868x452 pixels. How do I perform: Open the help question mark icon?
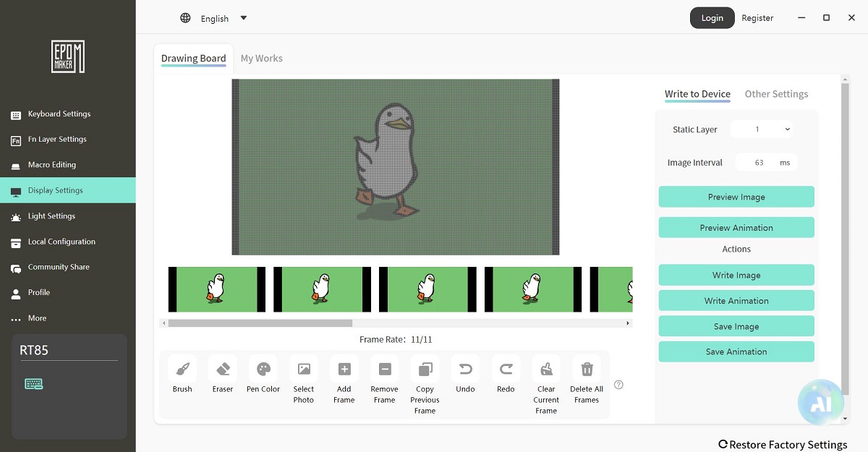618,385
